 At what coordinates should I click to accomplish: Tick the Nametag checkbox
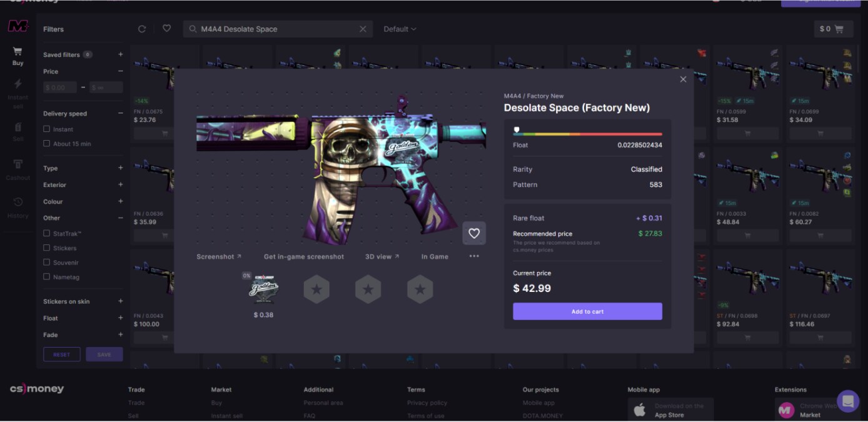[47, 277]
